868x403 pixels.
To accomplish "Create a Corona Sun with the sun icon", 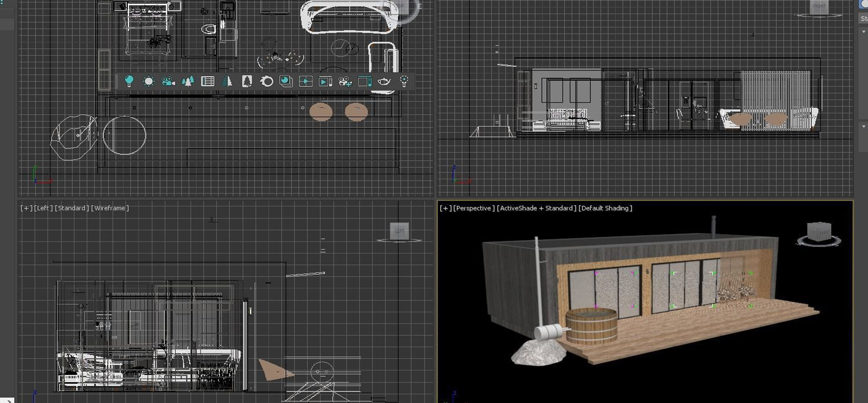I will click(148, 82).
